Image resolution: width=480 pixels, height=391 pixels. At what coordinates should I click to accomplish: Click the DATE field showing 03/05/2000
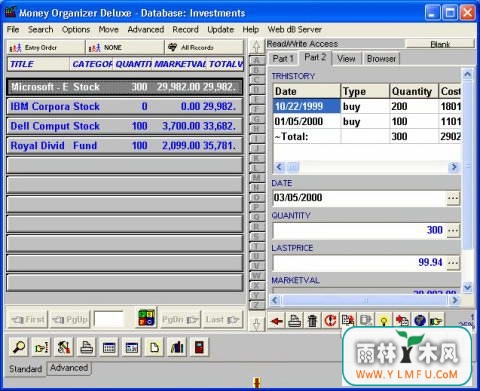359,198
